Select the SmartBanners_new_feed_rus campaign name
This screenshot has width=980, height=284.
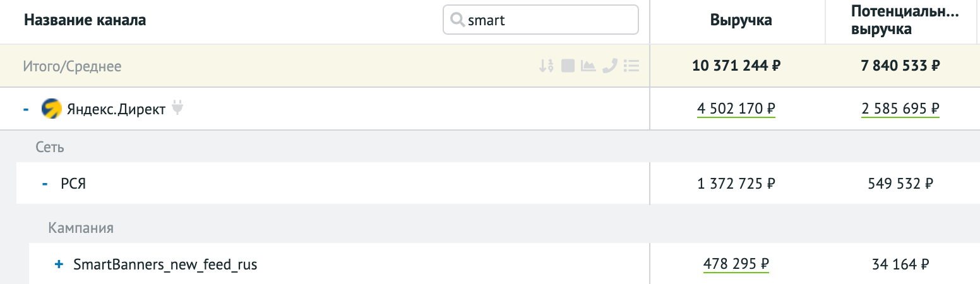(165, 264)
